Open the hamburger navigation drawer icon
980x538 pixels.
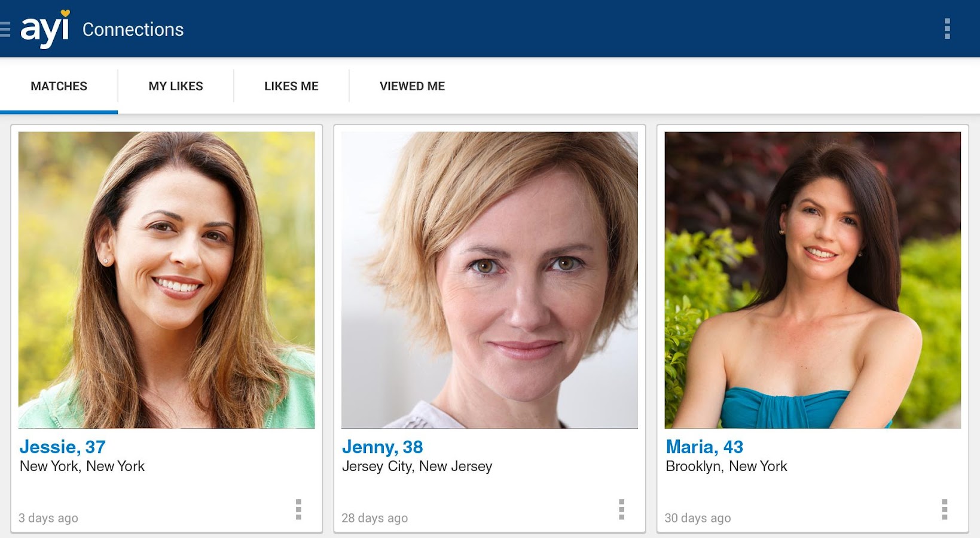(5, 29)
